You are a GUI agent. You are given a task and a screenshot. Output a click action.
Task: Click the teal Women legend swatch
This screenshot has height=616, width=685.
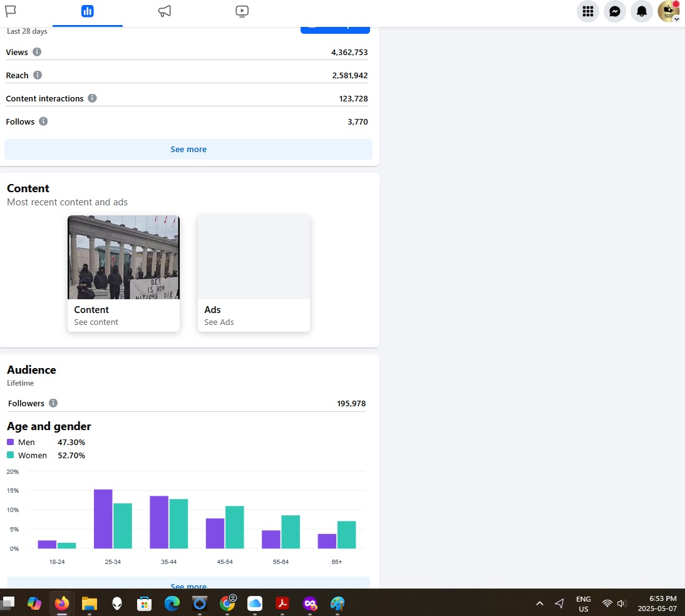pyautogui.click(x=11, y=455)
